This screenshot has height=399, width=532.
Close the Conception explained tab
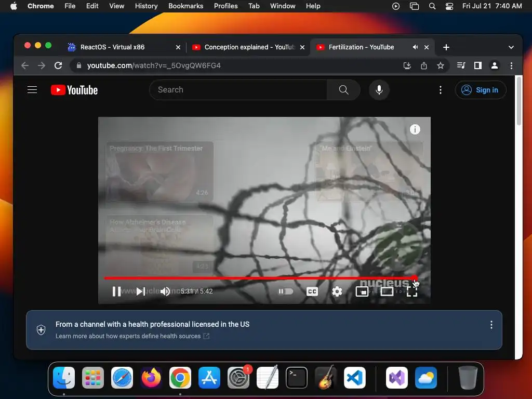pos(302,47)
